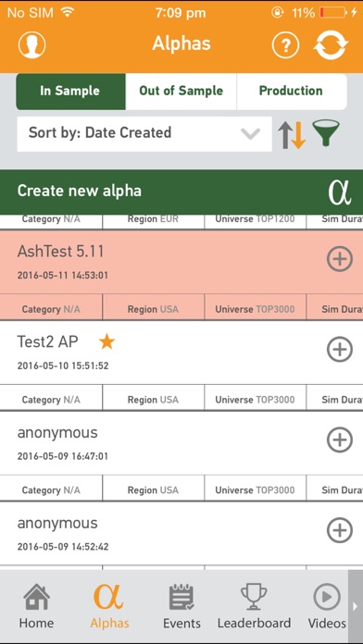Viewport: 363px width, 644px height.
Task: Tap the rotation lock status icon
Action: coord(278,13)
